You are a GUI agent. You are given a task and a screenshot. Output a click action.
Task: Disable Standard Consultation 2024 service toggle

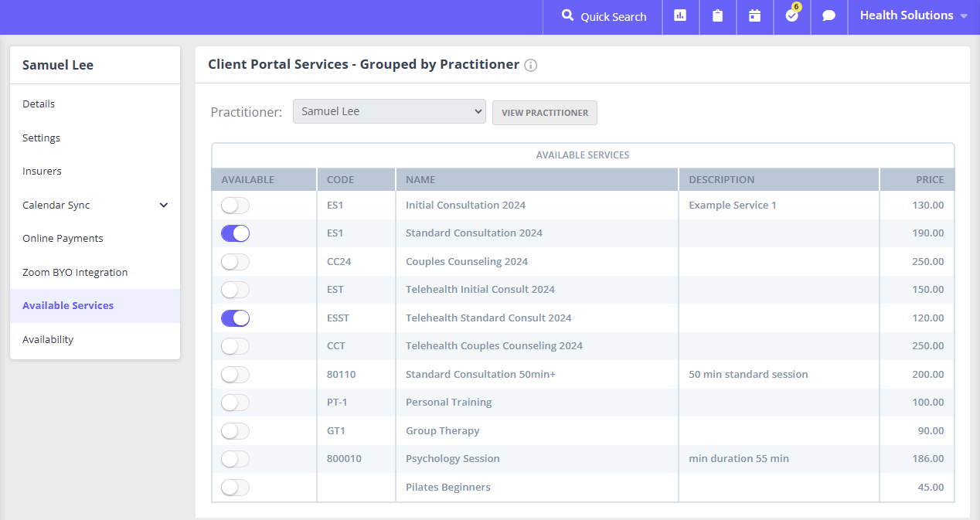(x=235, y=233)
